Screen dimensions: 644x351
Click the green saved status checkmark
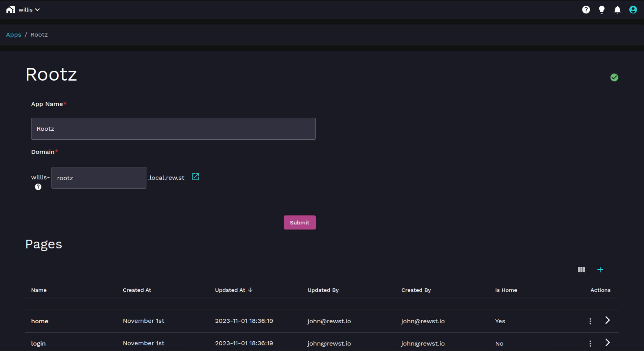[614, 77]
